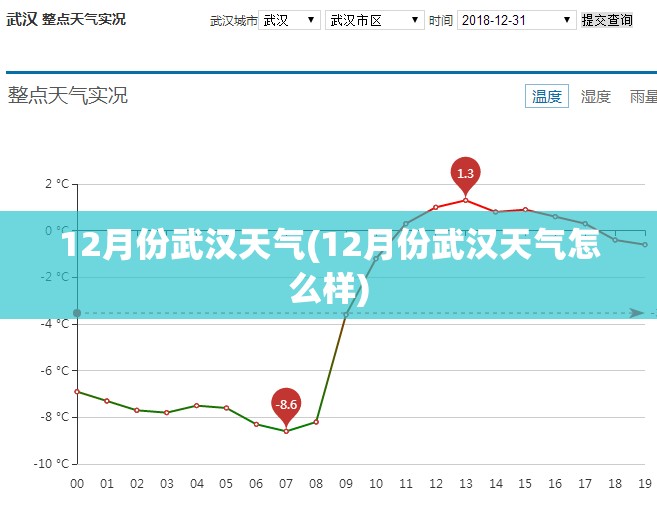
Task: Click the data point at hour 08
Action: tap(316, 422)
